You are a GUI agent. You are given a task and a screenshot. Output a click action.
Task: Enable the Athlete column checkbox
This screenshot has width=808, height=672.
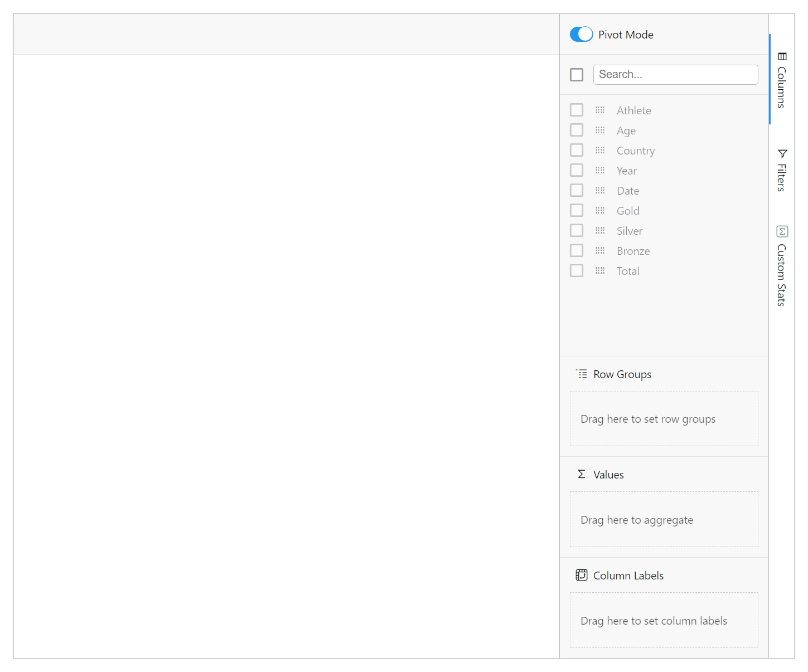[x=577, y=110]
